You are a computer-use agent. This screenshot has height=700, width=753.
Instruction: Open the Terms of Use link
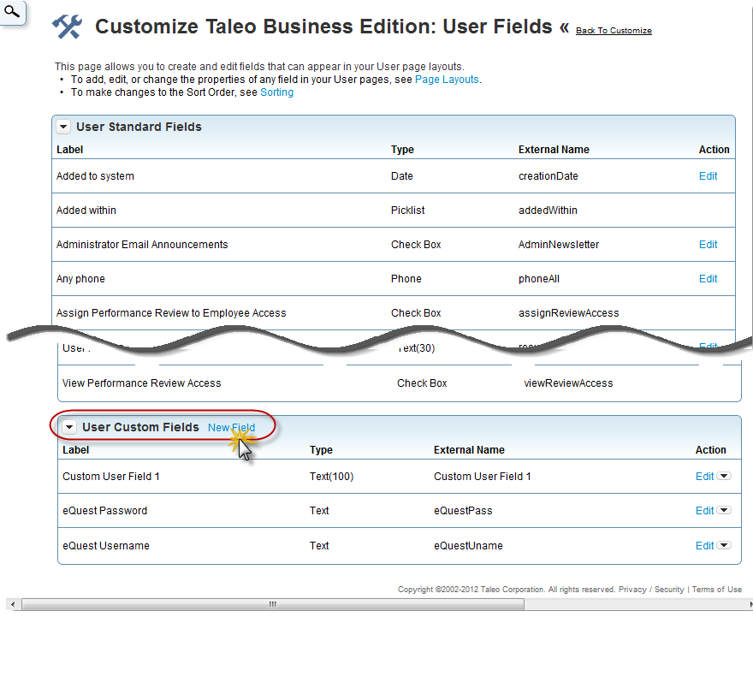[716, 589]
